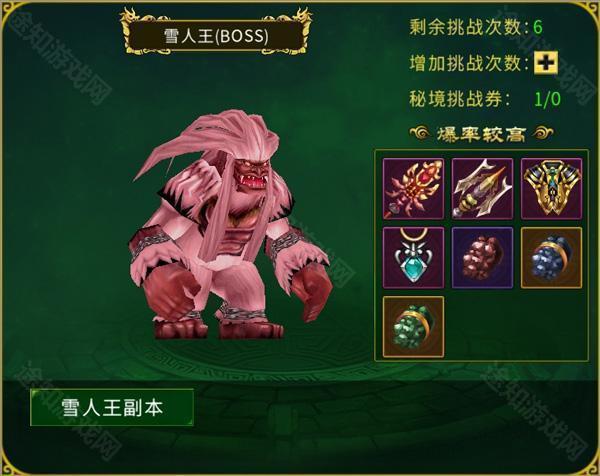View the green ore with gold ring
The image size is (600, 476).
pyautogui.click(x=414, y=327)
